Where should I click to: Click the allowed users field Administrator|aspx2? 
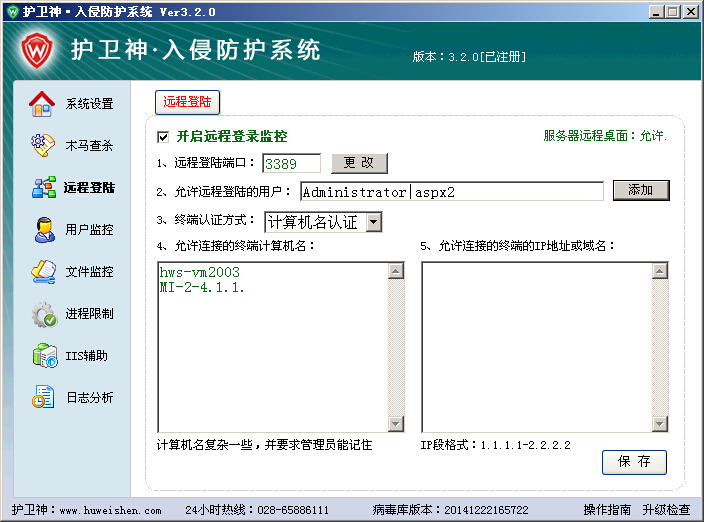tap(452, 192)
